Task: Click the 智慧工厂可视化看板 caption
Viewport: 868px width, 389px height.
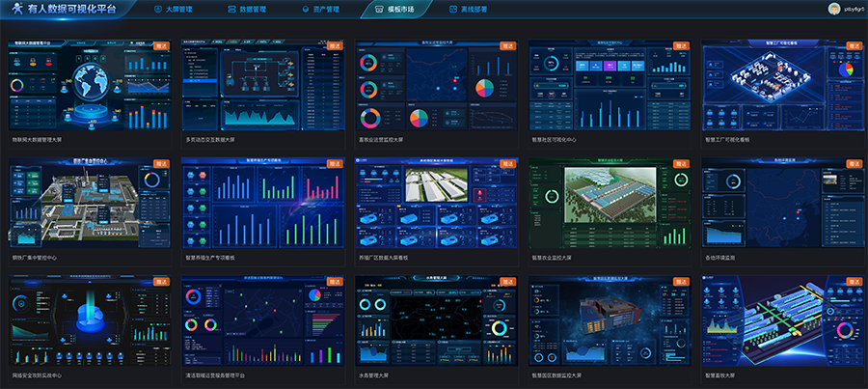Action: click(727, 140)
